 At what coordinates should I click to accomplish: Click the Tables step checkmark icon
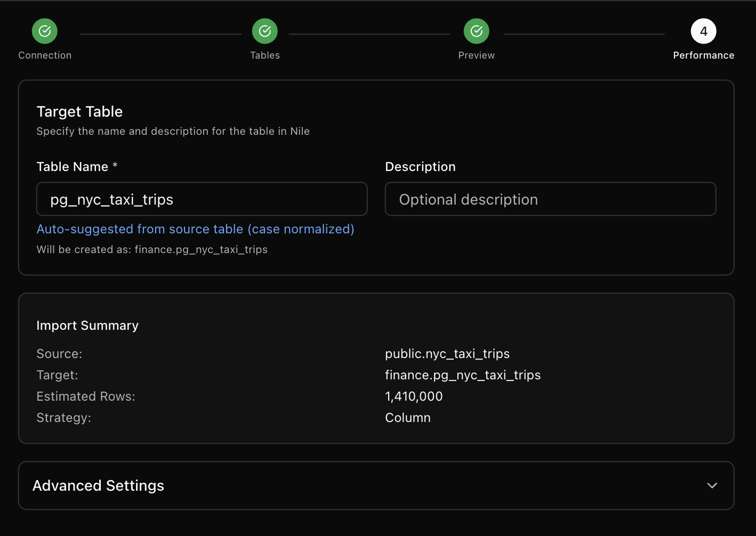click(x=265, y=31)
